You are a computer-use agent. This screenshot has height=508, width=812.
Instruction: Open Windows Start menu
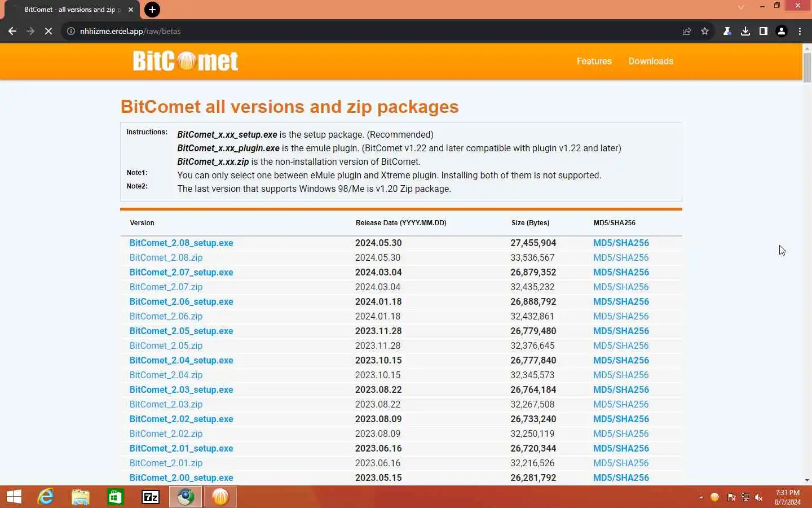[x=14, y=497]
